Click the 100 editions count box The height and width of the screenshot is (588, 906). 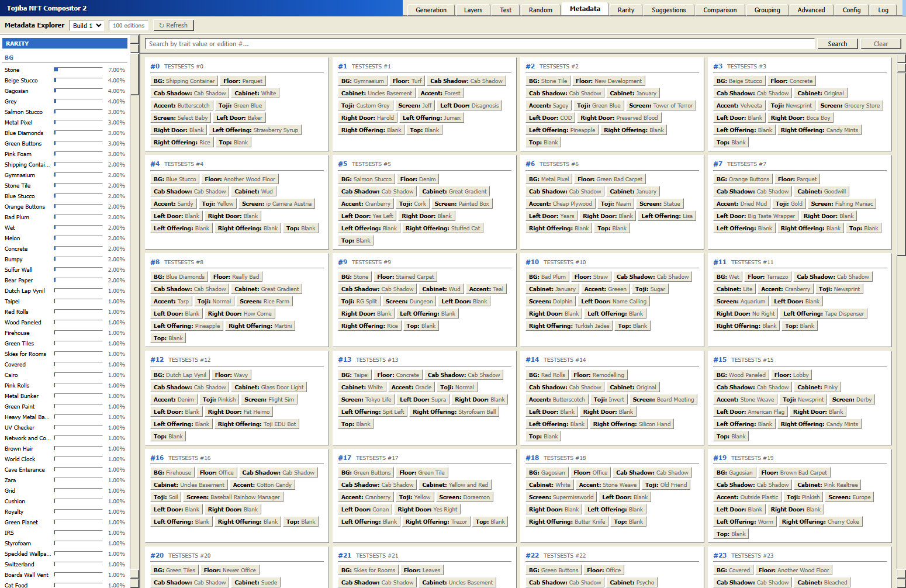(129, 25)
